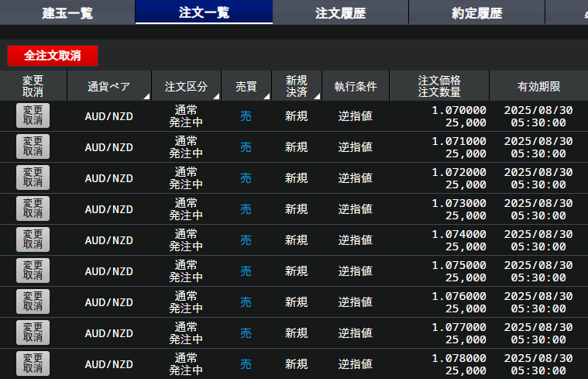Viewport: 588px width, 379px height.
Task: Click the 執行条件 column header
Action: click(356, 86)
